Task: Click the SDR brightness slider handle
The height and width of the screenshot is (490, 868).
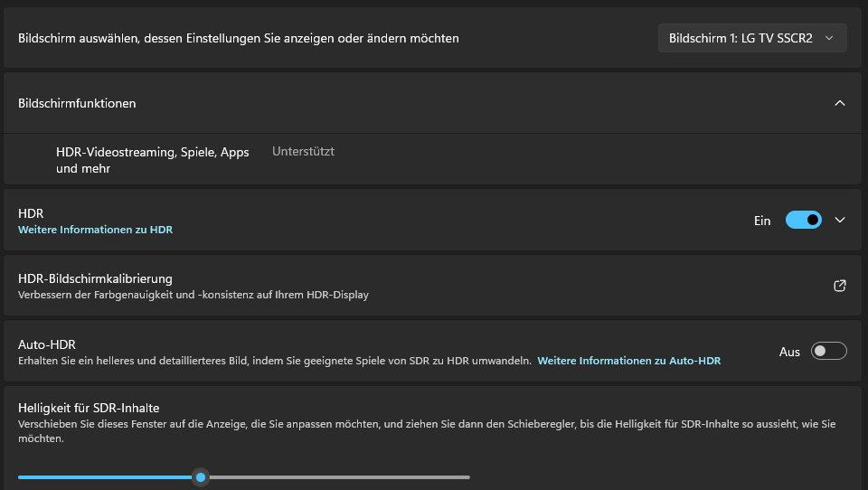Action: point(201,477)
